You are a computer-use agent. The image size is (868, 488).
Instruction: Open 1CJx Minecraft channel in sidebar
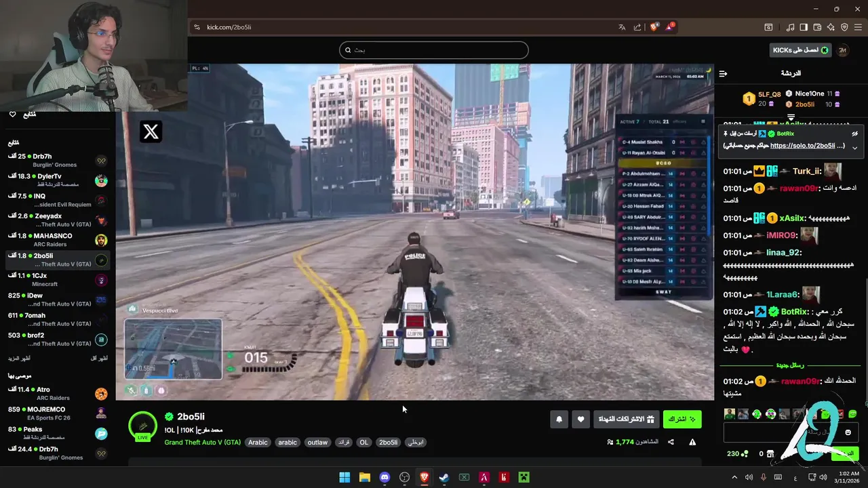[x=58, y=279]
